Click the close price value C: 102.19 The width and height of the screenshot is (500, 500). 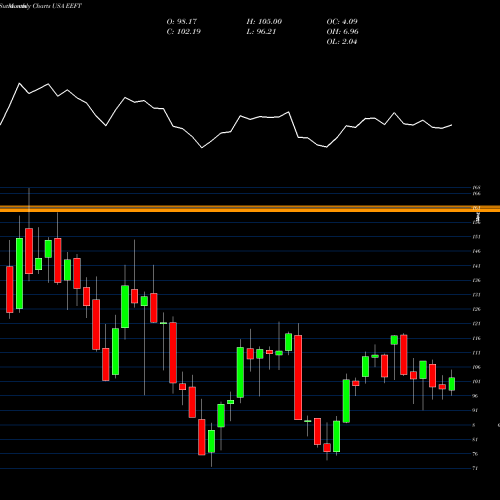(x=184, y=32)
